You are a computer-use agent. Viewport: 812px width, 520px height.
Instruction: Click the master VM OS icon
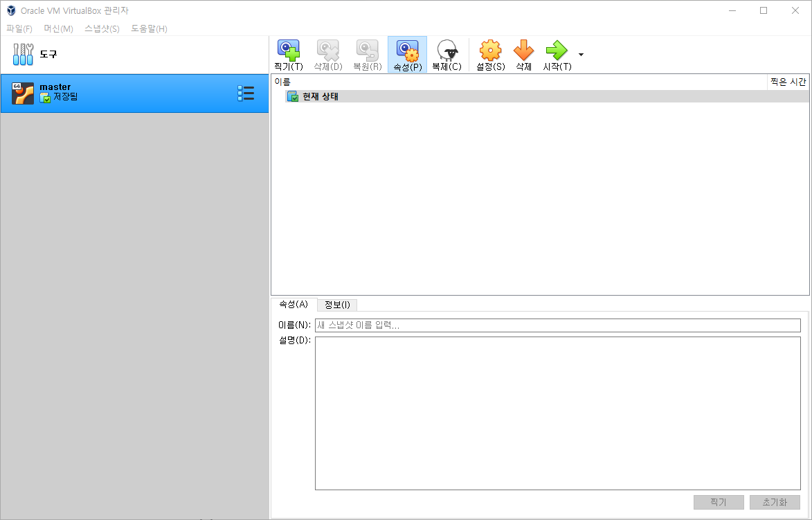(x=23, y=93)
